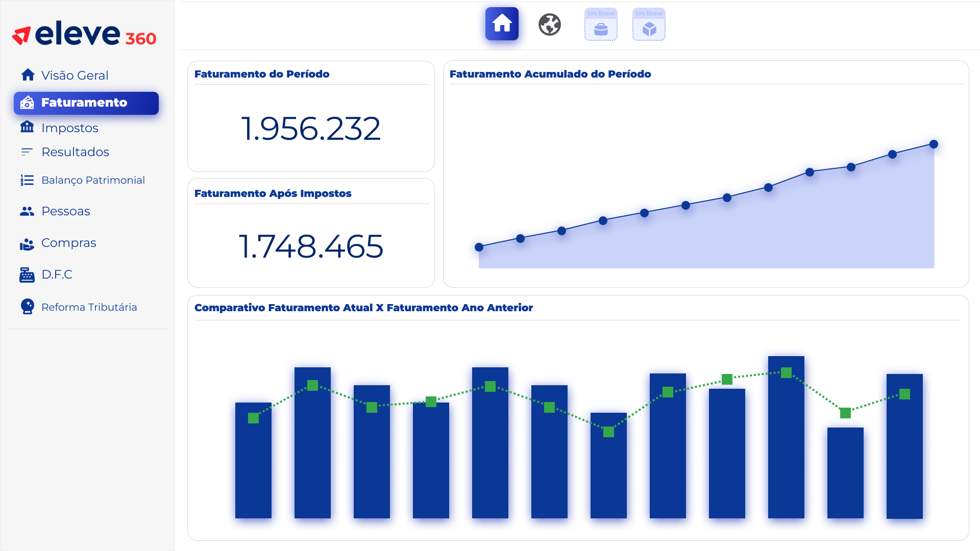Image resolution: width=980 pixels, height=551 pixels.
Task: Navigate to Compras section
Action: click(x=68, y=243)
